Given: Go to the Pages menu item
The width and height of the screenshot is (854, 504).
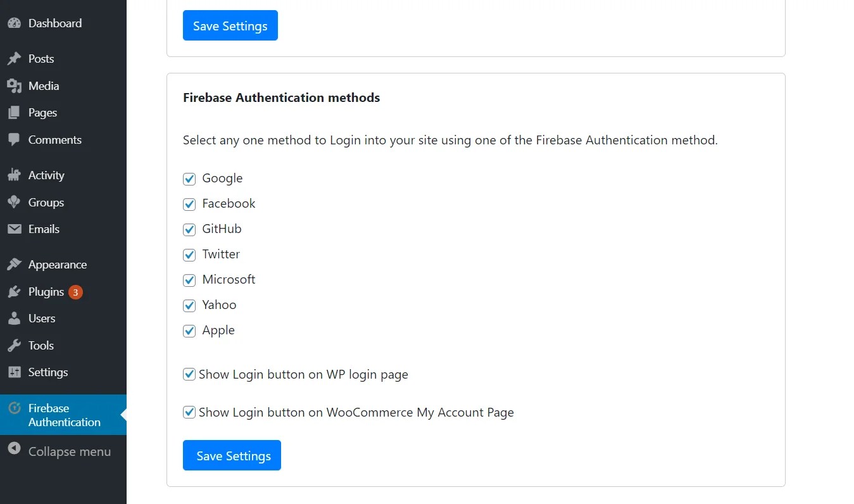Looking at the screenshot, I should coord(42,113).
